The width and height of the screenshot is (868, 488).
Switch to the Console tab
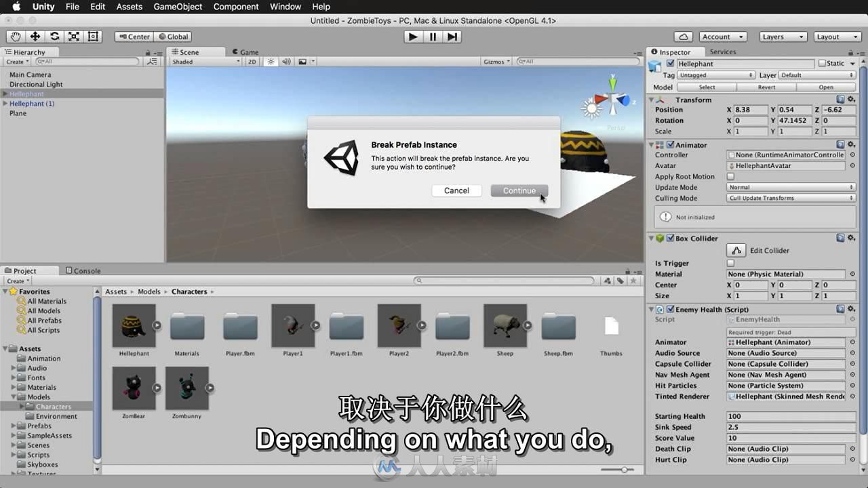point(83,270)
